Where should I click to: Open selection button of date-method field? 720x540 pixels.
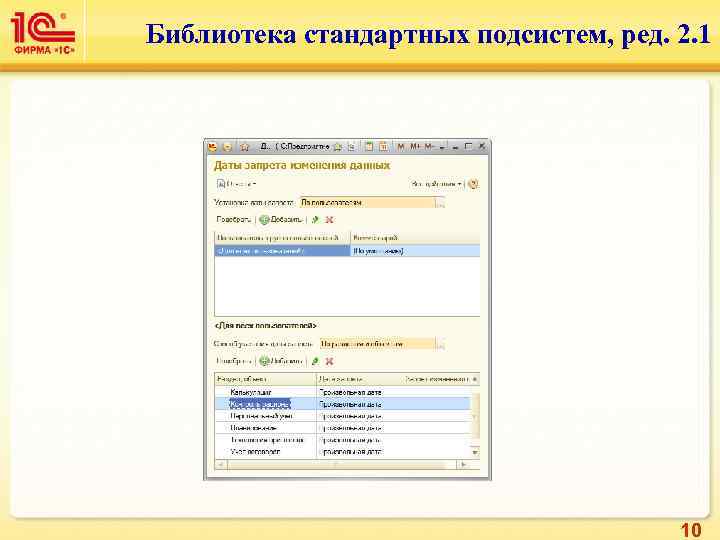(x=440, y=344)
